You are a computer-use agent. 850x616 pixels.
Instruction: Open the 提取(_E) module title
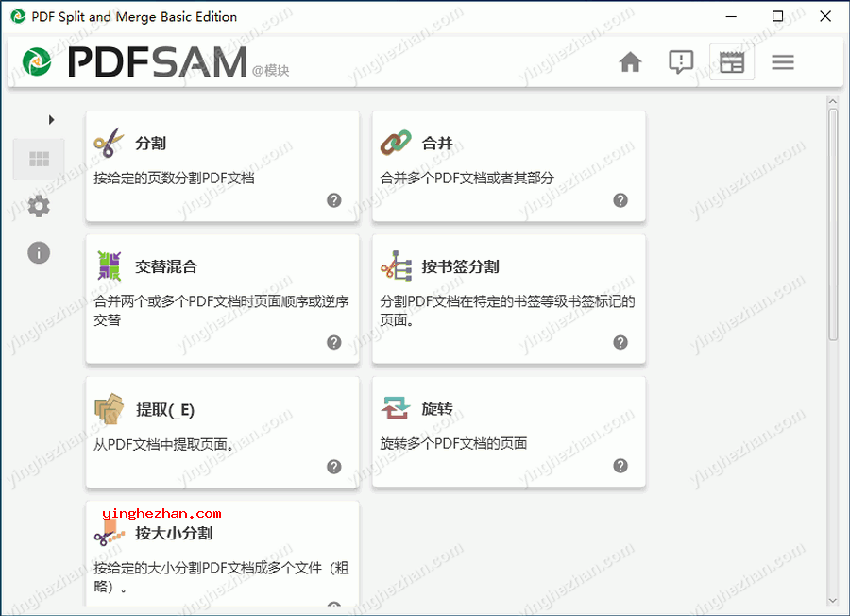point(165,410)
